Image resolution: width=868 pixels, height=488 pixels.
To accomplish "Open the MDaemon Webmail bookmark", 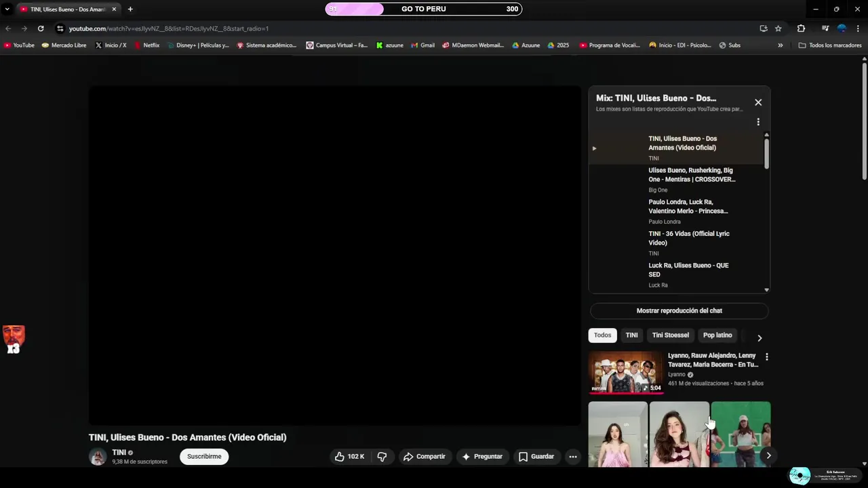I will click(473, 45).
